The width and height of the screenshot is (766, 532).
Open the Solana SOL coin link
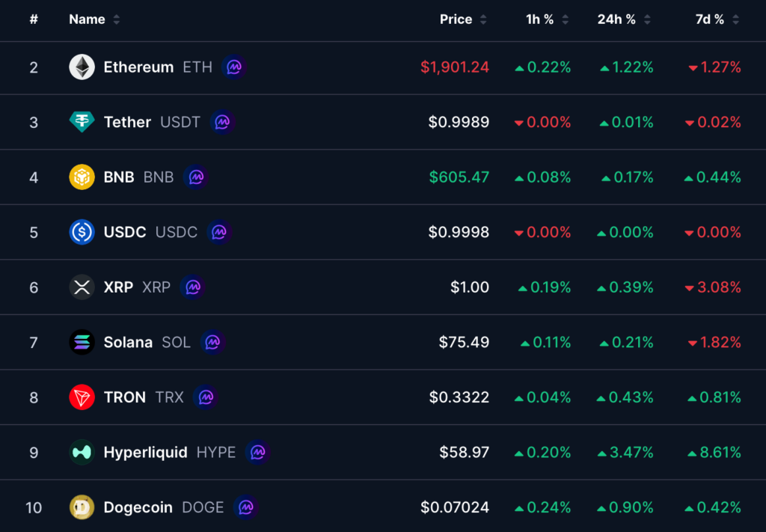147,342
